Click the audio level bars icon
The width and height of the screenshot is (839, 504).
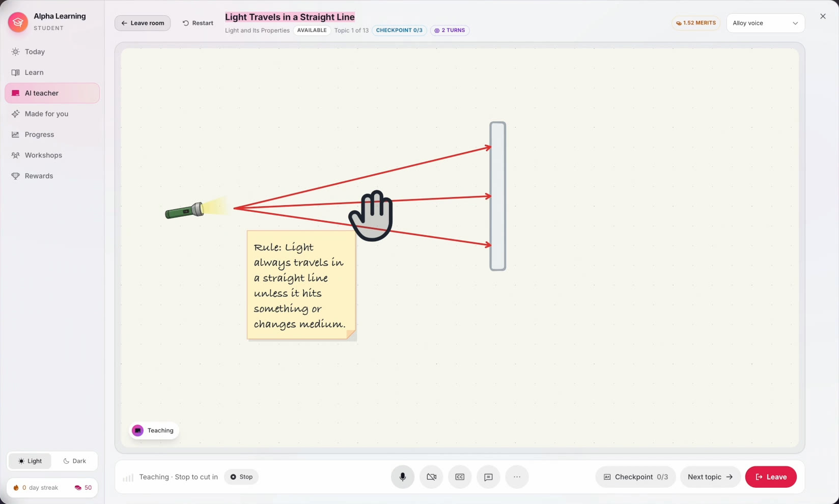point(128,478)
